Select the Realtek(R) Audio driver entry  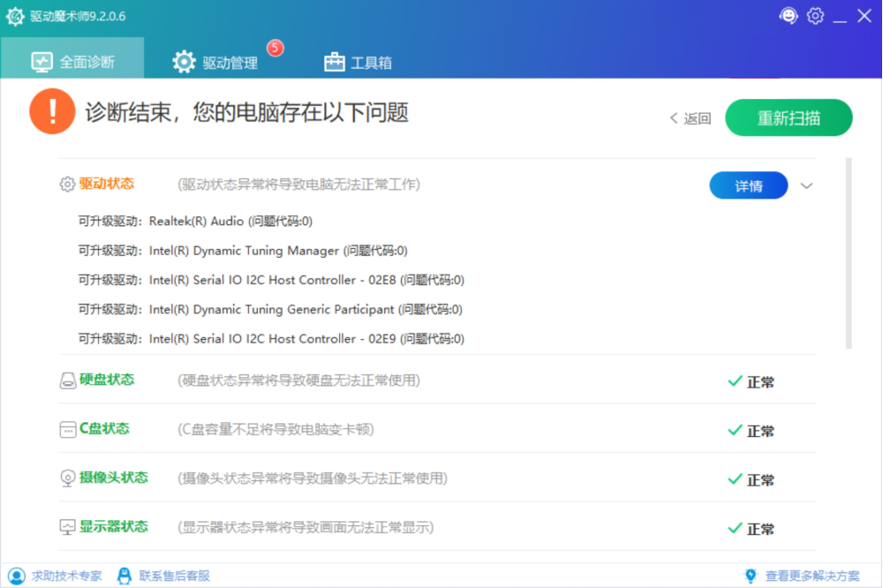pyautogui.click(x=194, y=221)
